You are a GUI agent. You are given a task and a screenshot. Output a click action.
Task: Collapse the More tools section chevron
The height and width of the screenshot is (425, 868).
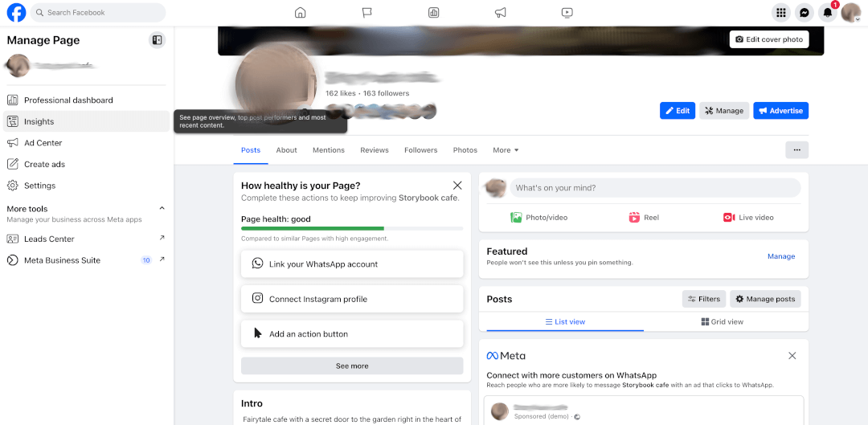point(162,208)
